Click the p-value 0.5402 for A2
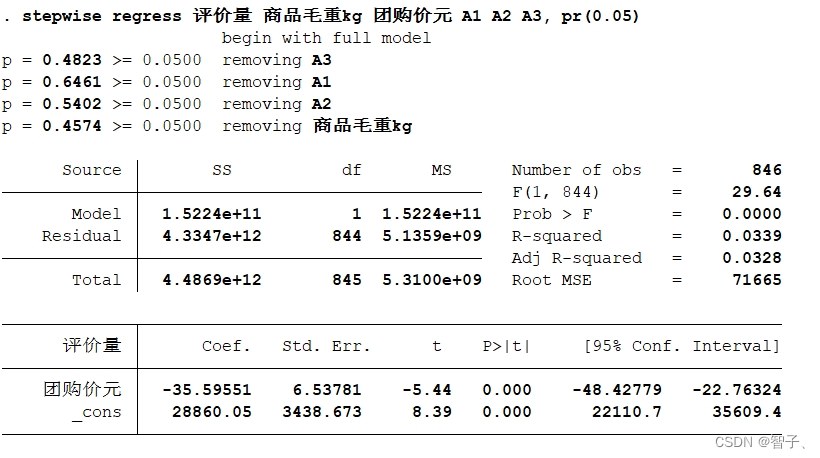820x458 pixels. (72, 104)
